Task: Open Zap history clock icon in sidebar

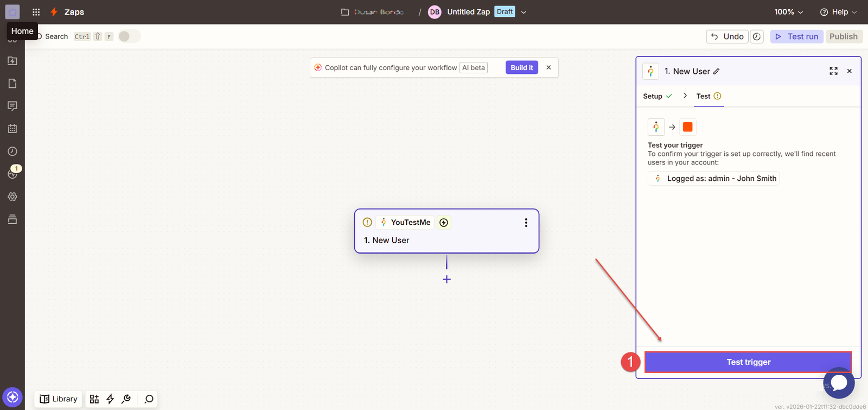Action: (12, 152)
